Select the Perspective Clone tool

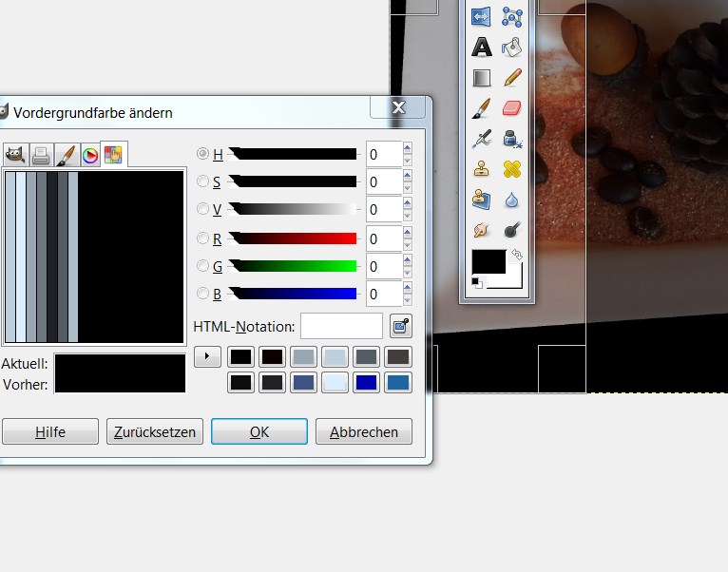(481, 200)
